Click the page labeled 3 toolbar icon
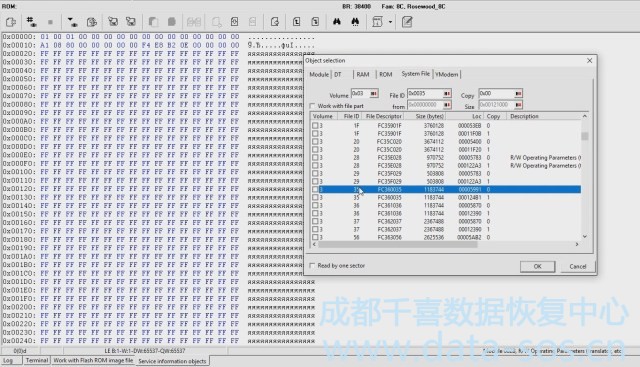 (315, 22)
